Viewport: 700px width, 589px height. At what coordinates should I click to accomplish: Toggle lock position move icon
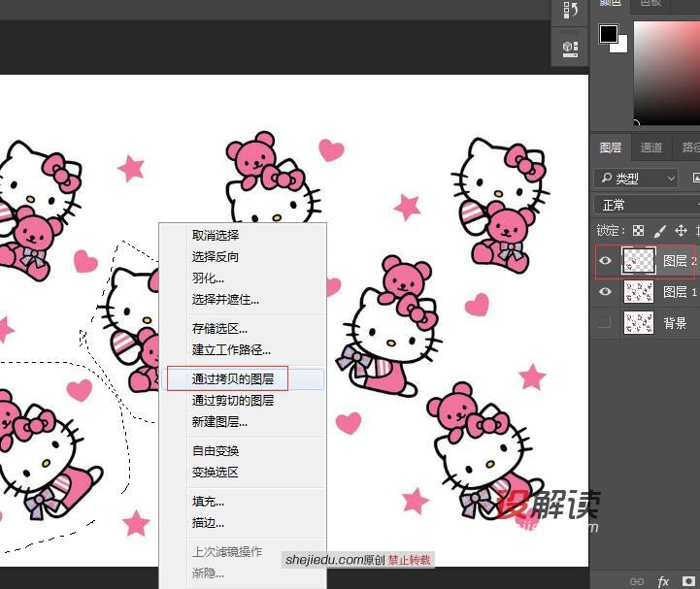pyautogui.click(x=681, y=231)
